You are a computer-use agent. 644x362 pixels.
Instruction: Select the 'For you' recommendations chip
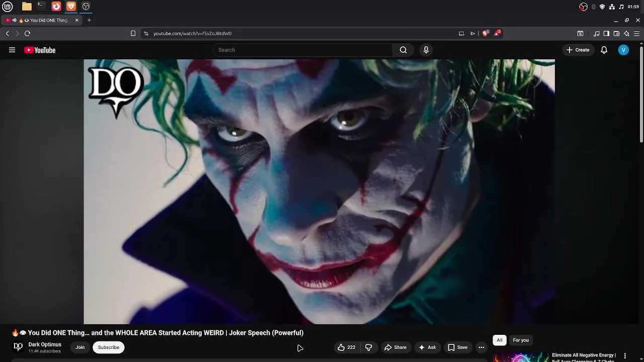pos(521,340)
